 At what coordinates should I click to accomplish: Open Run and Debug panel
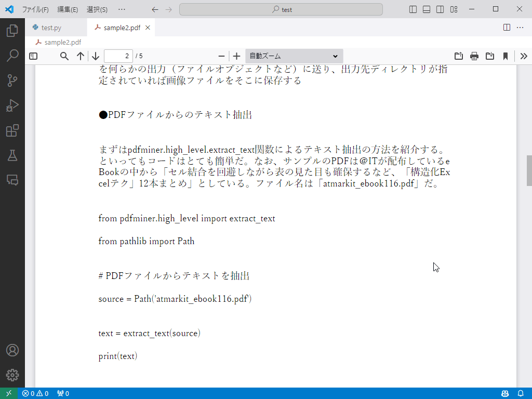(x=12, y=105)
